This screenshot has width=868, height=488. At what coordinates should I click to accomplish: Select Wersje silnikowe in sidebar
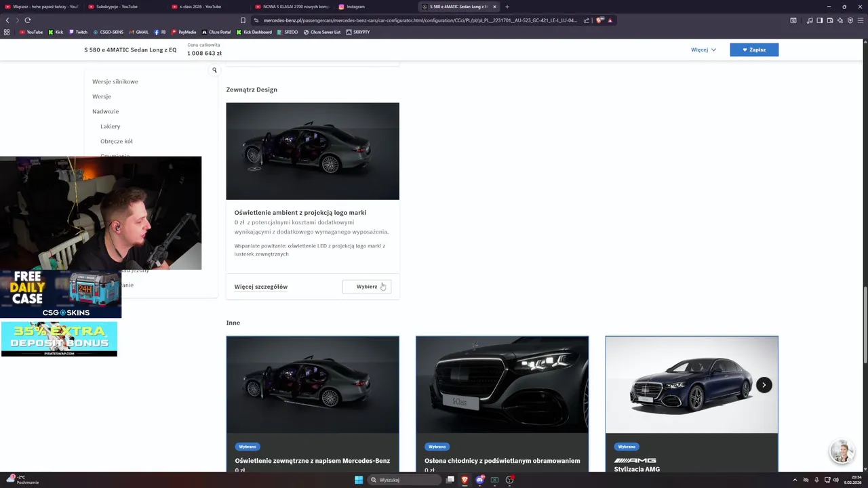click(x=115, y=81)
